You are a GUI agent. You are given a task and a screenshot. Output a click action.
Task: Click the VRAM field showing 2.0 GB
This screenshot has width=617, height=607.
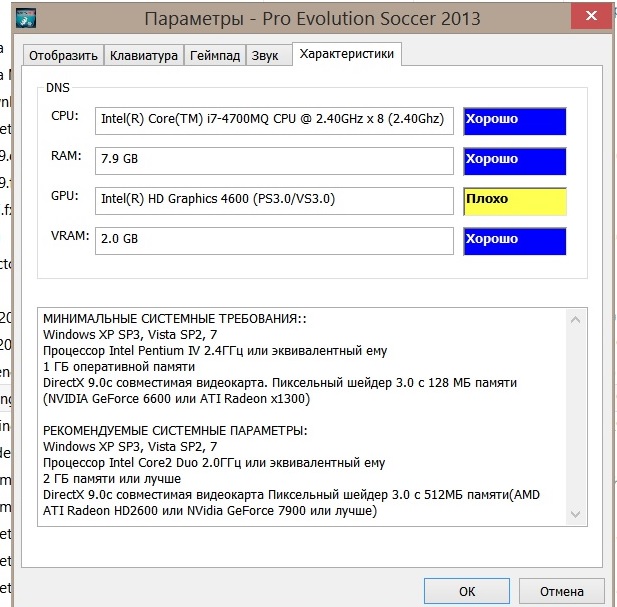coord(274,241)
